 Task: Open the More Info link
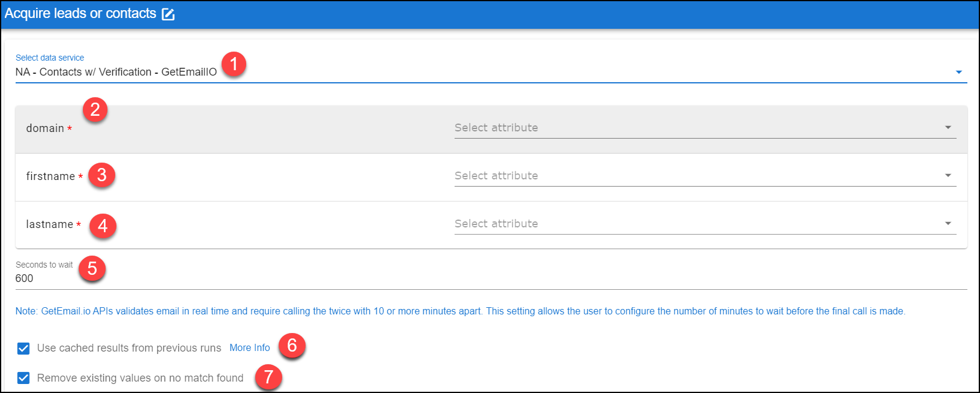(x=250, y=348)
